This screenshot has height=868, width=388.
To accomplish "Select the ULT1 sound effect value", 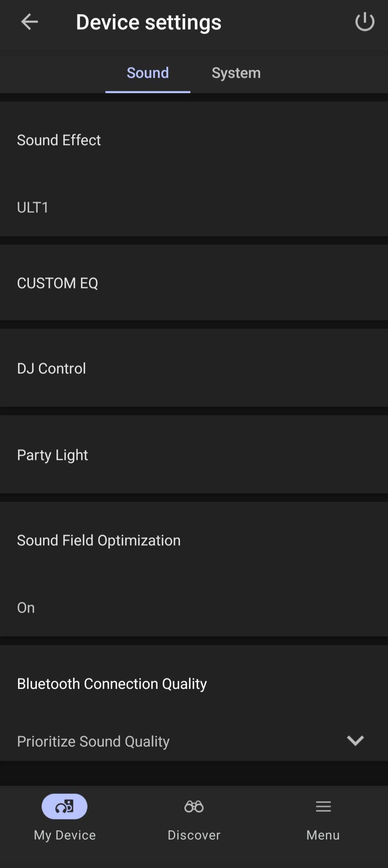I will click(x=33, y=207).
